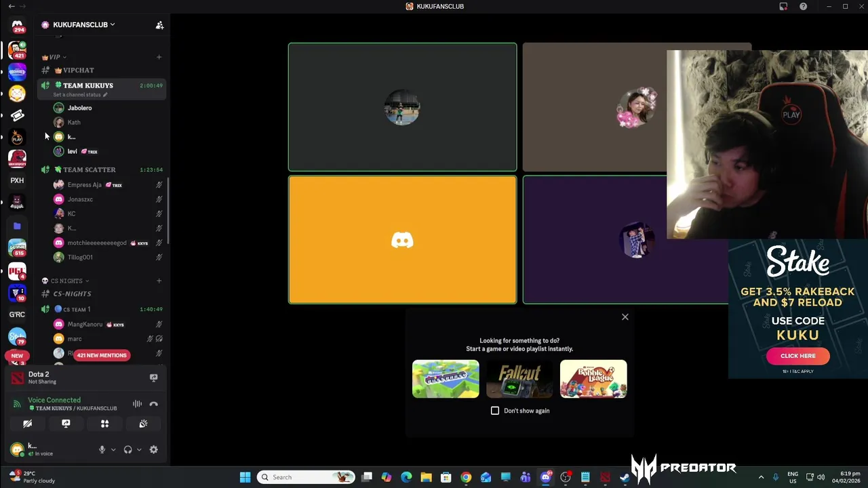Share Dota 2 screen from activity panel
868x488 pixels.
point(153,378)
